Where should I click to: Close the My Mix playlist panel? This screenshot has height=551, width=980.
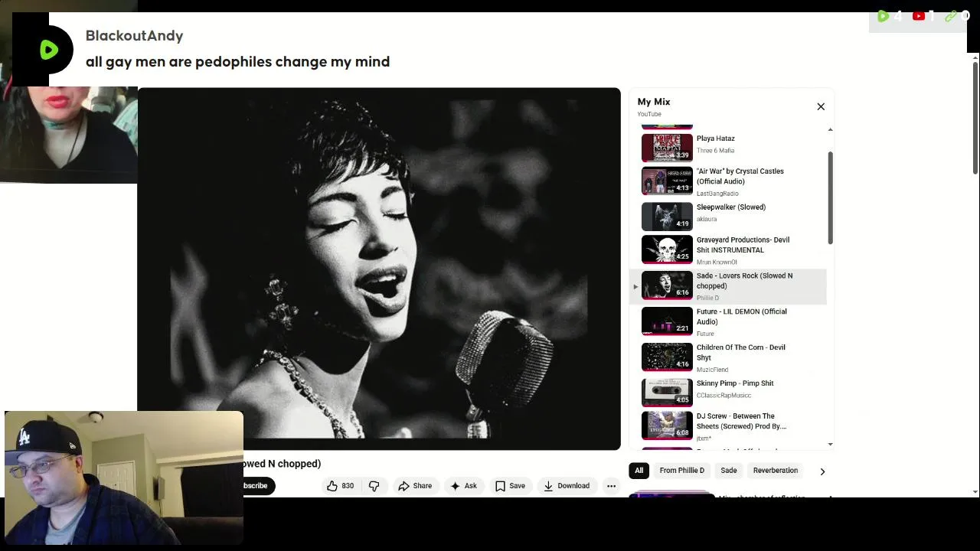point(821,106)
